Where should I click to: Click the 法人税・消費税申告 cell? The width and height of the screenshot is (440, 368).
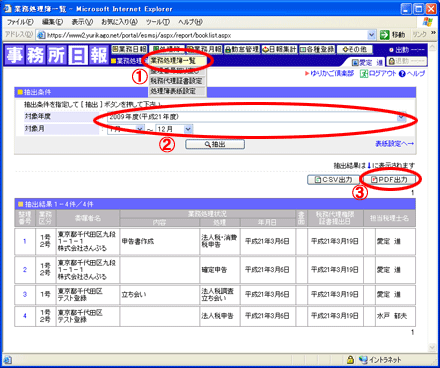click(x=220, y=242)
